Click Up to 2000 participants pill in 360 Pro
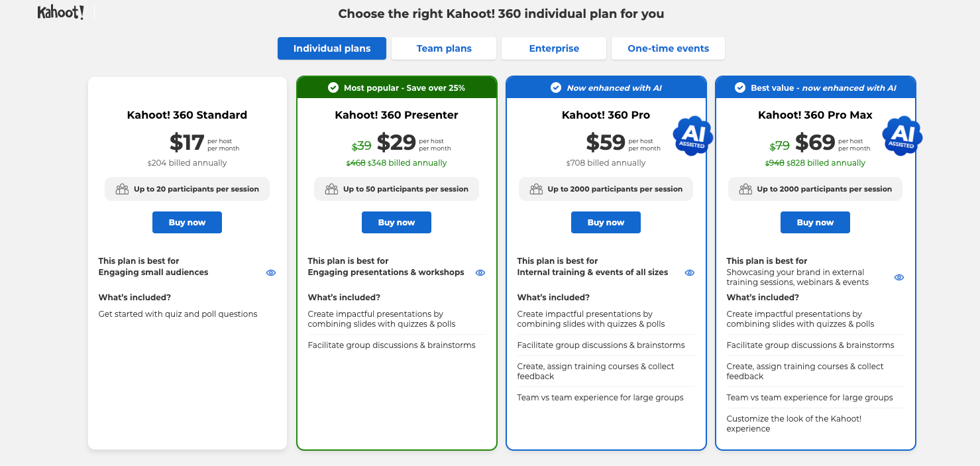 tap(606, 189)
